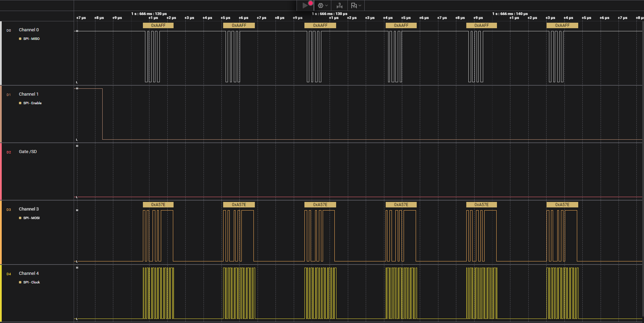This screenshot has width=644, height=323.
Task: Select the Channel 0 name label
Action: [29, 30]
